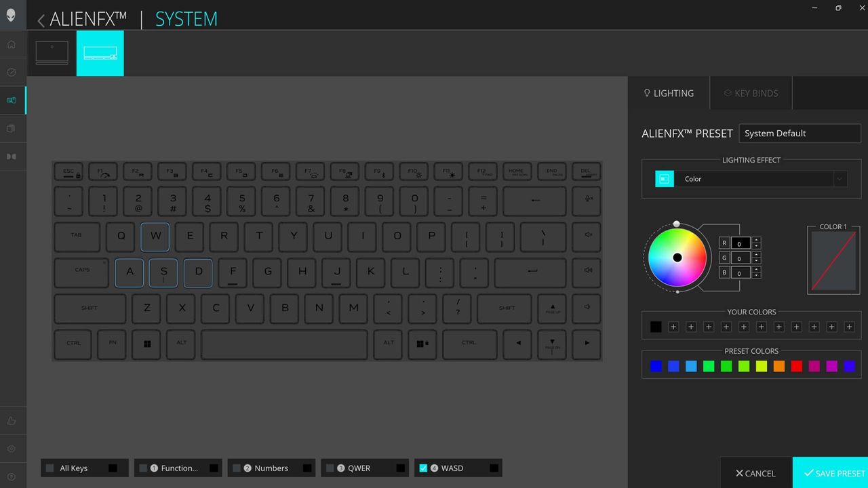Select the highlighted keyboard device thumbnail
This screenshot has width=868, height=488.
click(x=100, y=53)
